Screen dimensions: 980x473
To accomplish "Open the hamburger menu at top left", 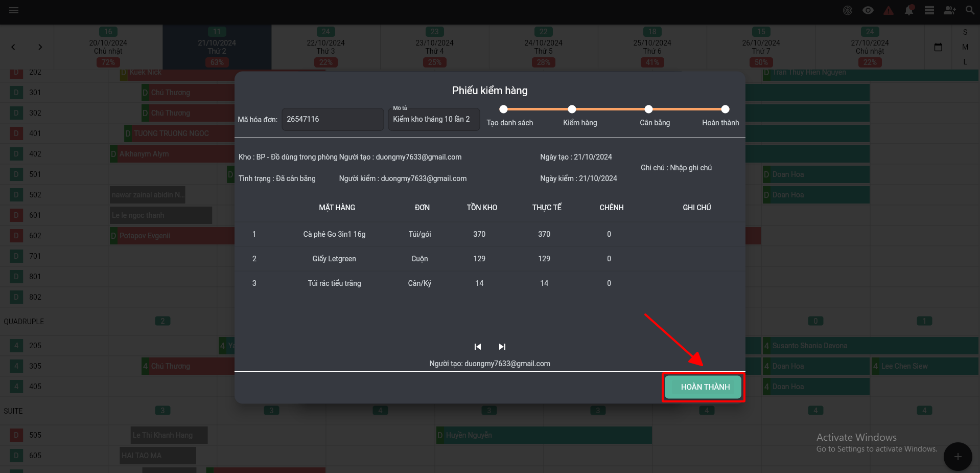I will 14,10.
